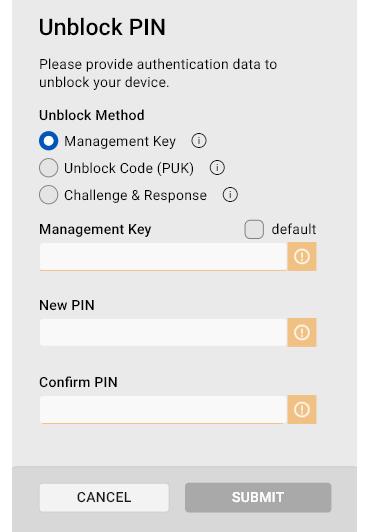Screen dimensions: 368x532
Task: Focus the New PIN input field
Action: coord(163,332)
